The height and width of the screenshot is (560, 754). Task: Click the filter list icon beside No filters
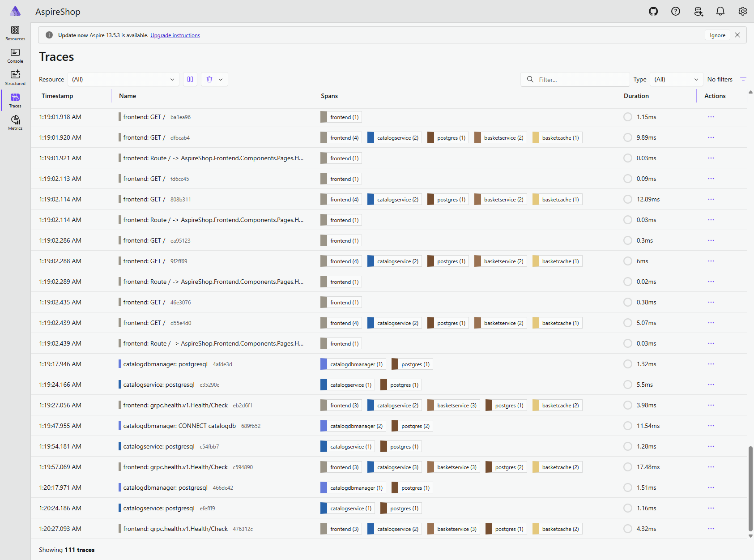(743, 79)
